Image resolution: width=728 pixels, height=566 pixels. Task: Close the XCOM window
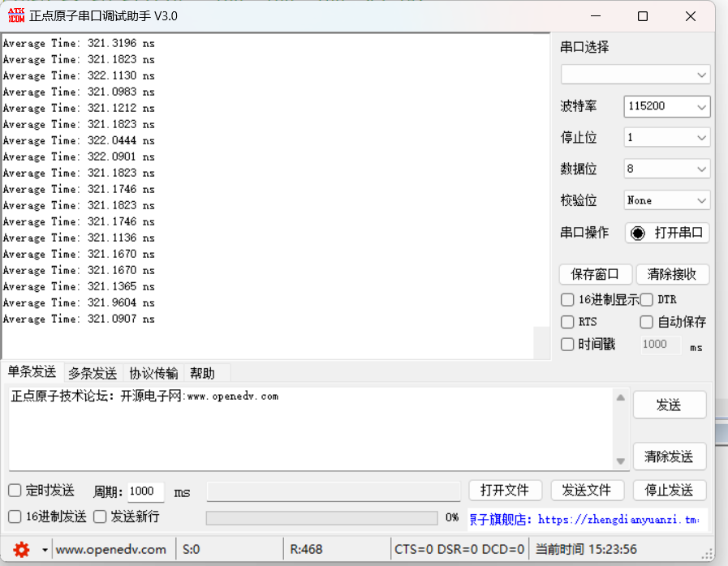(691, 16)
